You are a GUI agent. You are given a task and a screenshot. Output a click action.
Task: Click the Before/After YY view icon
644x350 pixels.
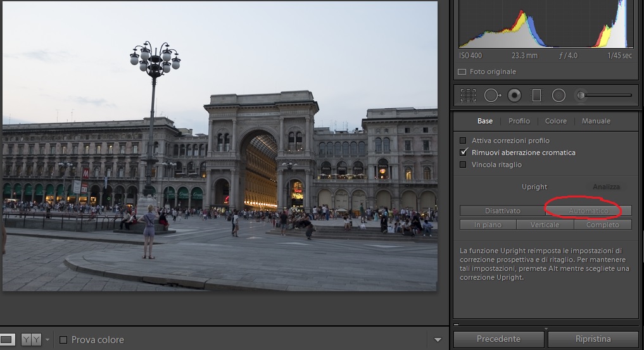coord(31,340)
